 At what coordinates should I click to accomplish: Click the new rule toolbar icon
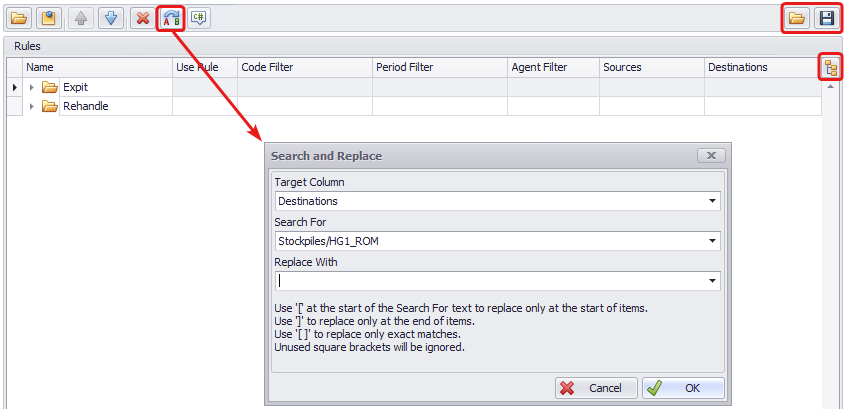[x=48, y=18]
